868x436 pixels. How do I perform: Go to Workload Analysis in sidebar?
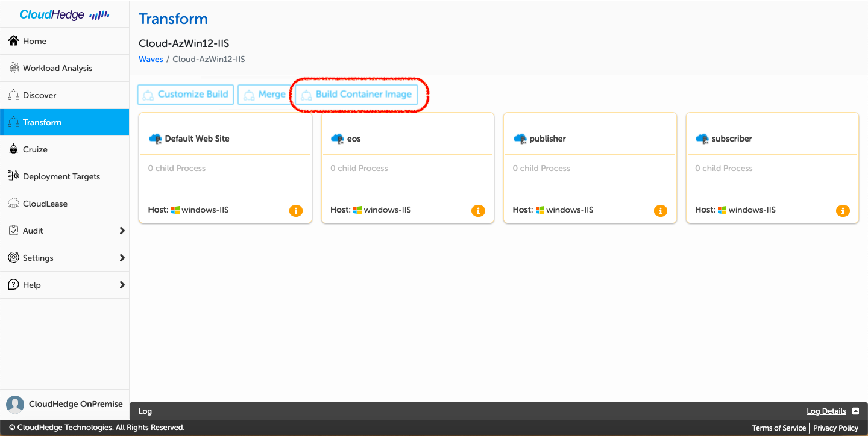click(57, 68)
